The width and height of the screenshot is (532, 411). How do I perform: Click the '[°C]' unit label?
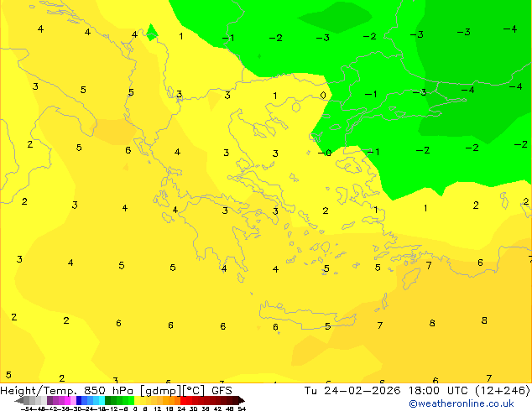point(194,391)
